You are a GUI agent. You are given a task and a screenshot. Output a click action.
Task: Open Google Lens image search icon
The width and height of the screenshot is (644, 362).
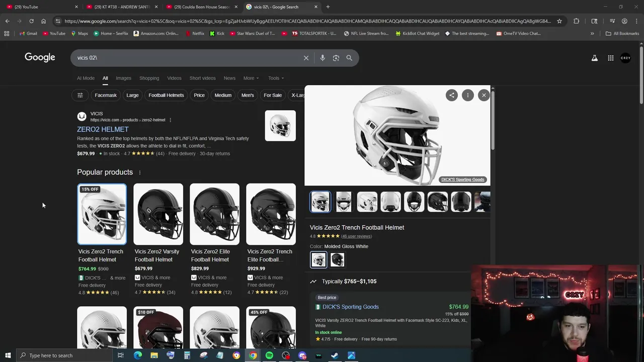(336, 58)
